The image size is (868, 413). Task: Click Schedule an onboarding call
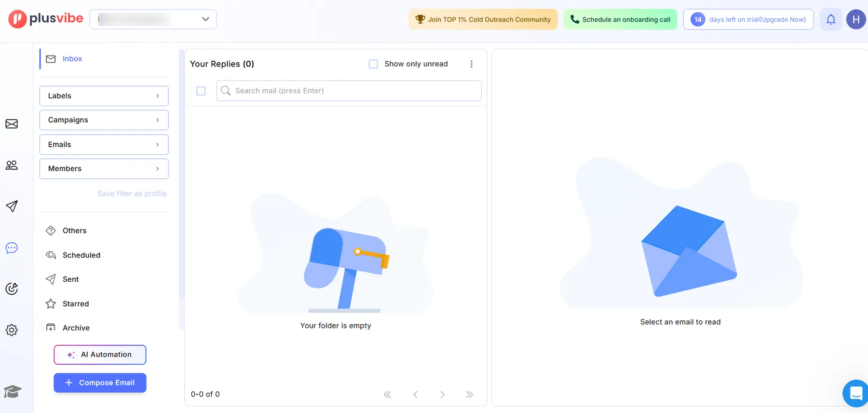620,19
